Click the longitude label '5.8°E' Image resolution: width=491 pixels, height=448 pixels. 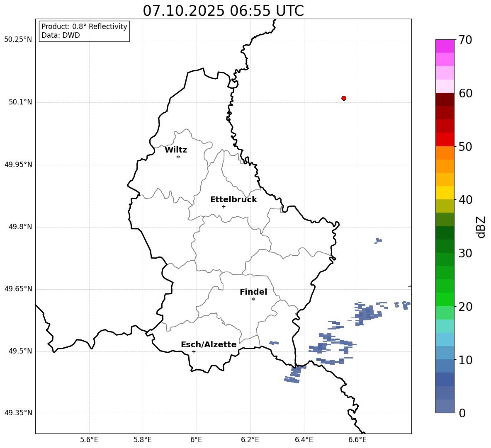[x=143, y=440]
